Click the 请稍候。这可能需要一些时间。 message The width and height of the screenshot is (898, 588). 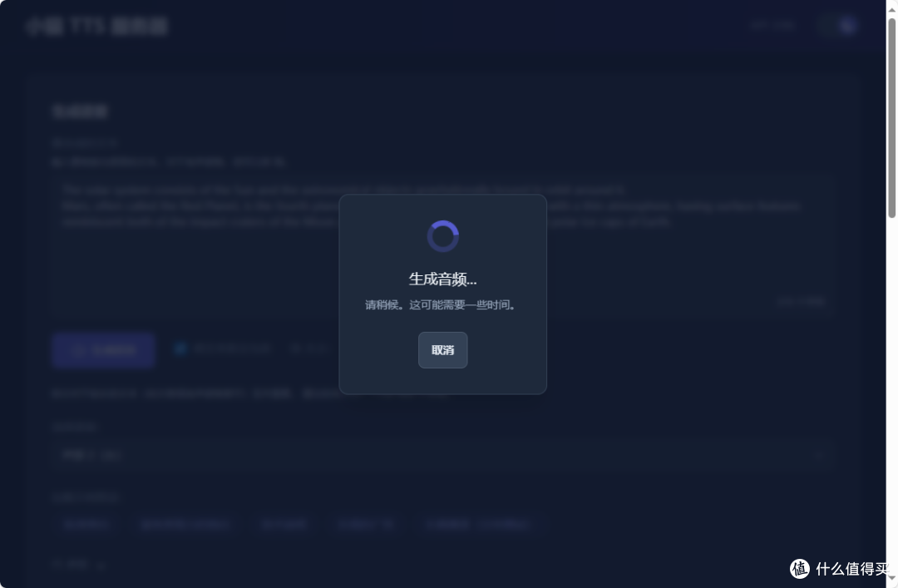[x=442, y=305]
